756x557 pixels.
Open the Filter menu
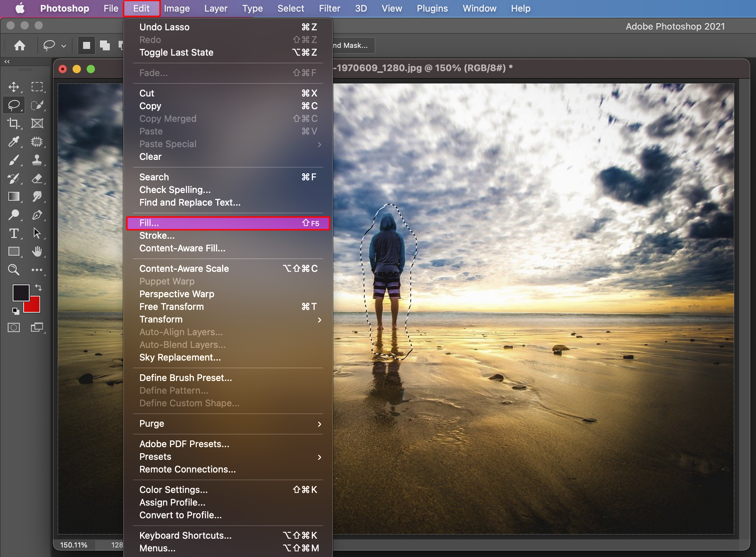point(329,8)
